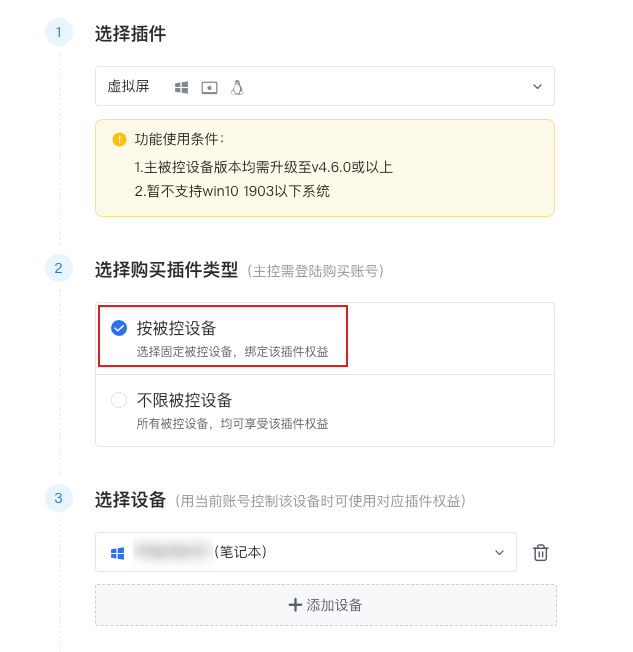Click the yellow warning icon beside 功能使用条件
Screen dimensions: 633x652
119,139
